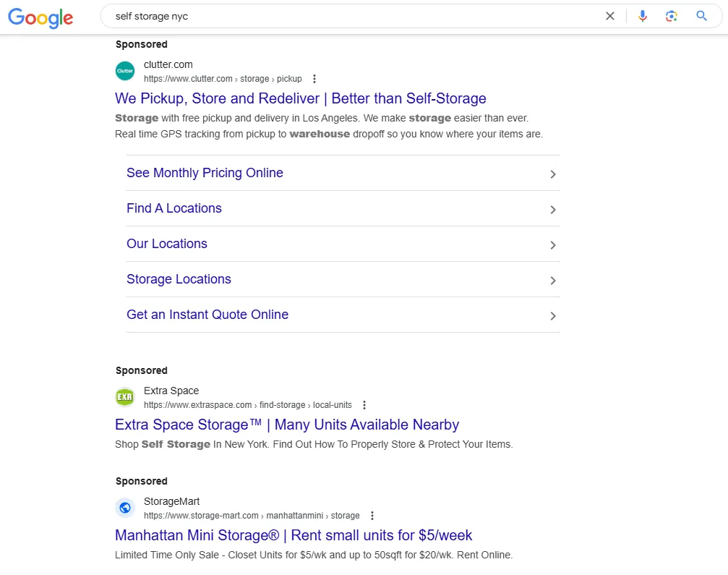
Task: Click the 'Limited Time Only Sale' description text
Action: [x=314, y=555]
